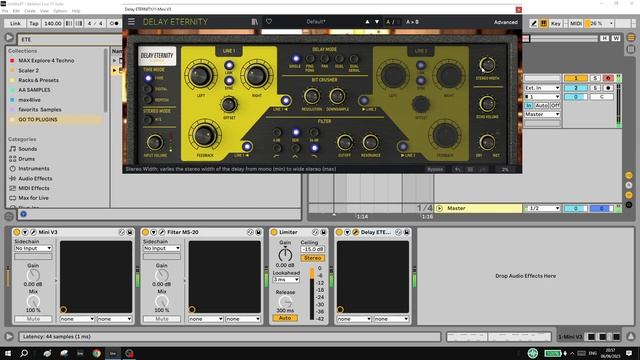This screenshot has height=360, width=640.
Task: Open the Filter MS-20 Sidechain No Input dropdown
Action: click(162, 248)
